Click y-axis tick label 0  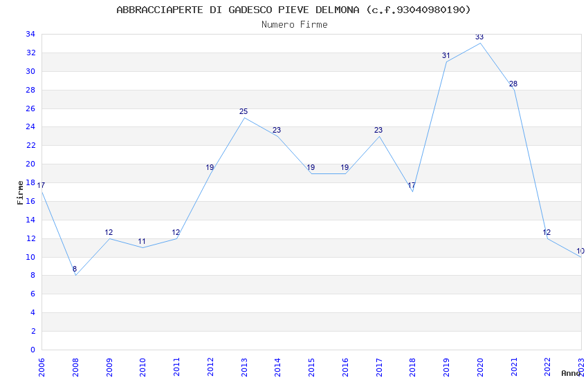pyautogui.click(x=33, y=350)
